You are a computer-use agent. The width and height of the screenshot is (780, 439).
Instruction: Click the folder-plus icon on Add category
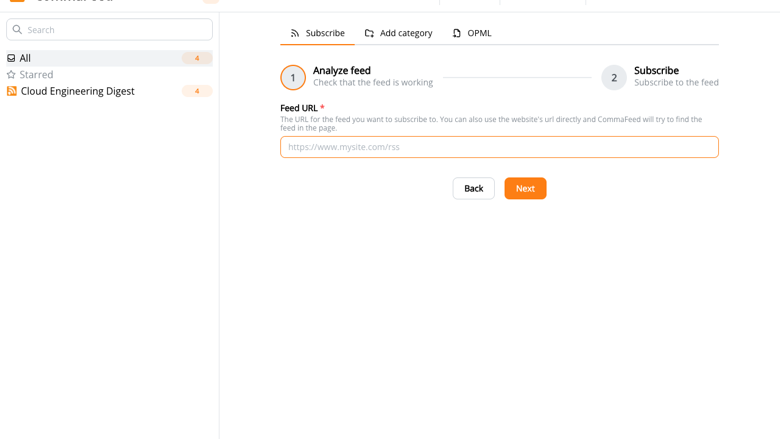[x=369, y=33]
